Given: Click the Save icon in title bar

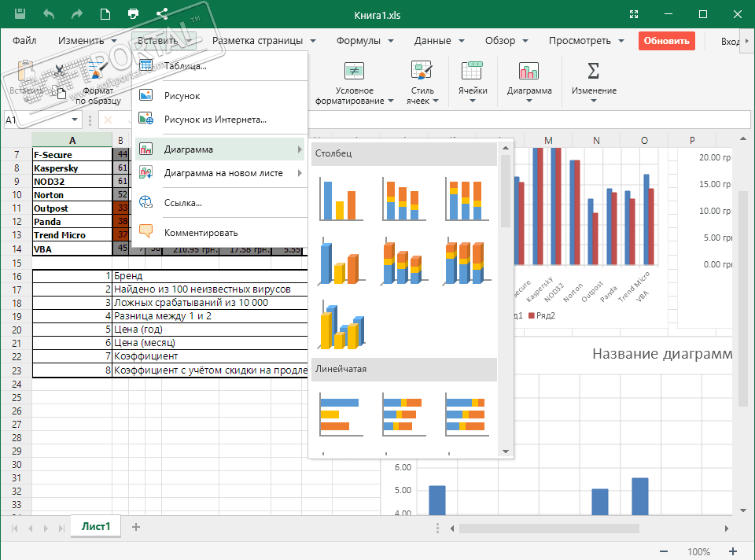Looking at the screenshot, I should point(20,13).
